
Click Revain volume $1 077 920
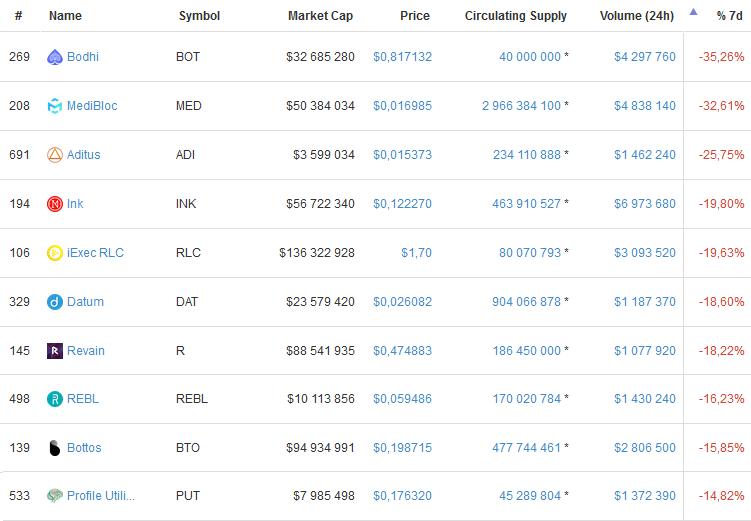pos(645,351)
